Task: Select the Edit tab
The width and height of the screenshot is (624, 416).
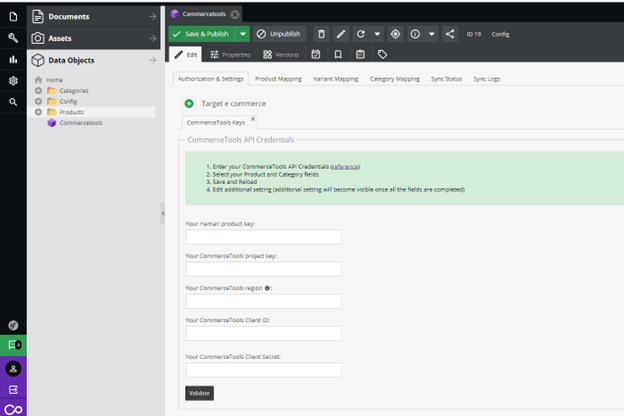Action: (x=186, y=55)
